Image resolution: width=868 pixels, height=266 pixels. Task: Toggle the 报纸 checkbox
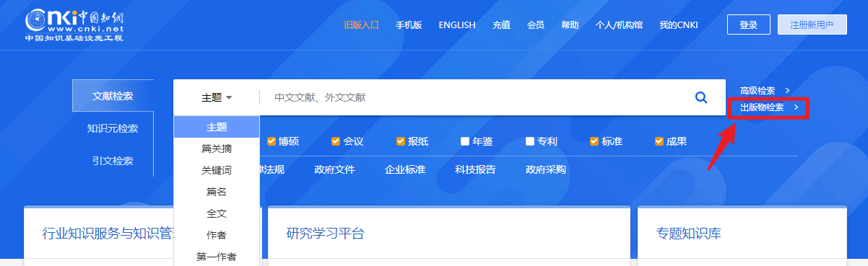click(401, 141)
